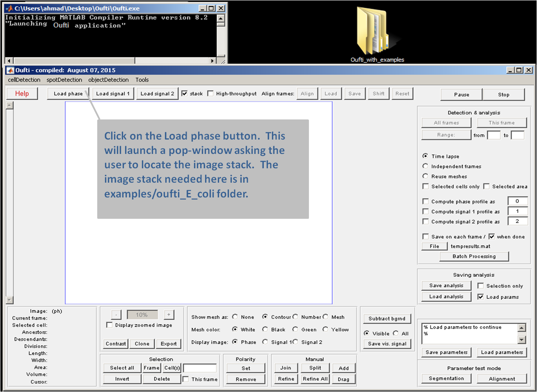Enable the Selected cells only checkbox
537x392 pixels.
tap(425, 186)
